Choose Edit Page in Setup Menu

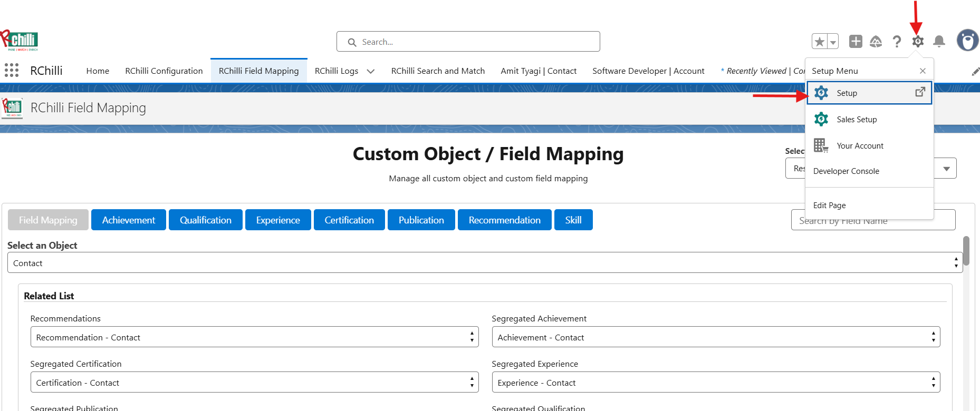tap(829, 205)
